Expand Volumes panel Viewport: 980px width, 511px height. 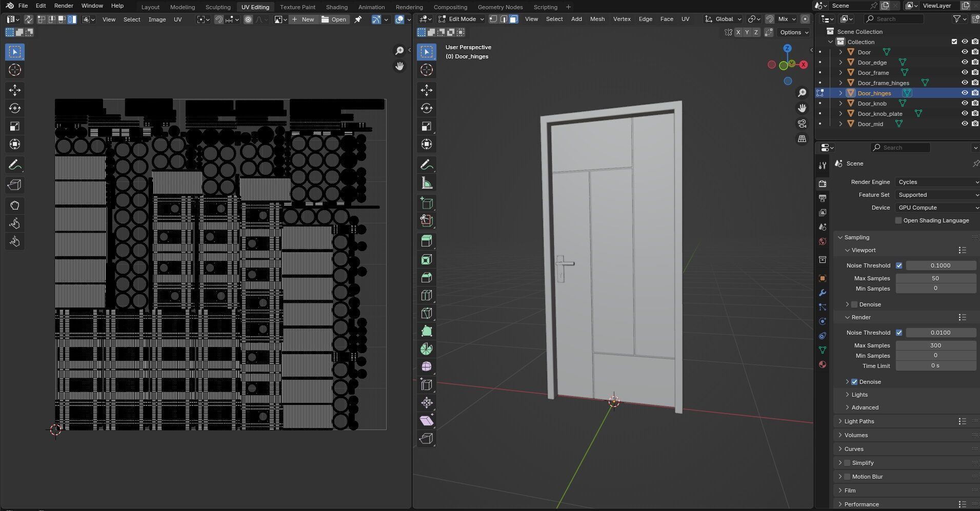coord(856,435)
